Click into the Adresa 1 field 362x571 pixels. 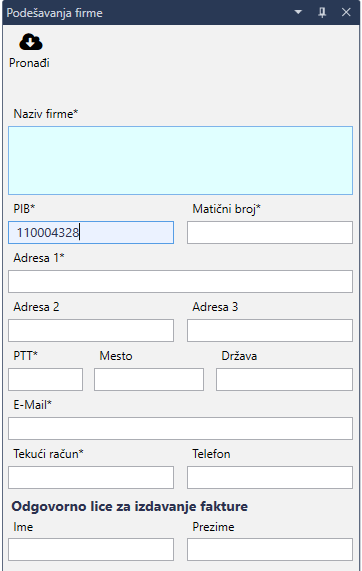(180, 281)
